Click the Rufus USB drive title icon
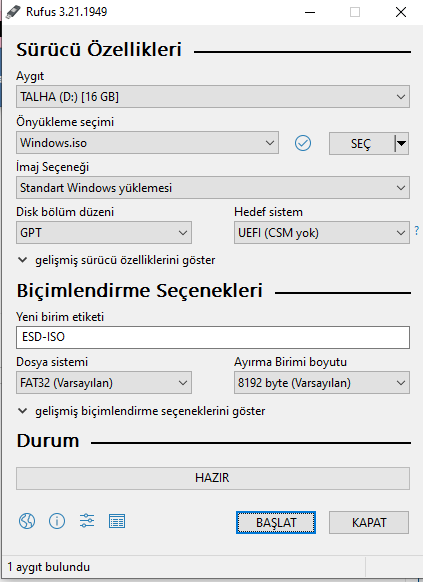This screenshot has width=423, height=582. tap(13, 12)
